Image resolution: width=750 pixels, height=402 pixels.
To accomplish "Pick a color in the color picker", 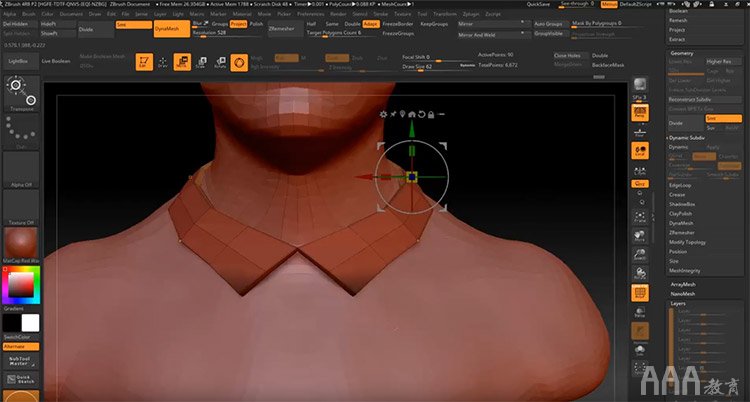I will tap(21, 286).
